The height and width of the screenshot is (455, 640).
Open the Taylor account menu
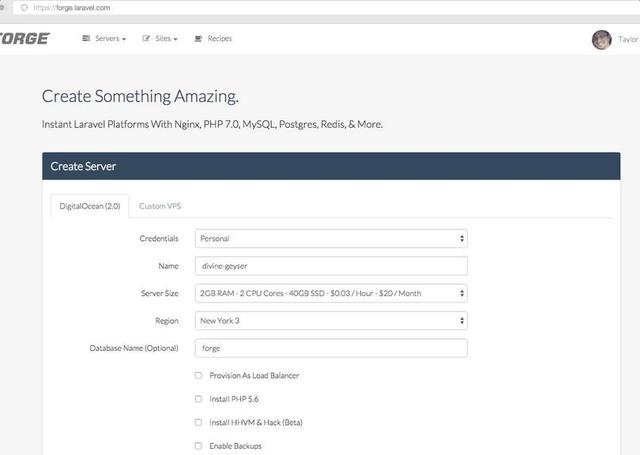click(627, 39)
